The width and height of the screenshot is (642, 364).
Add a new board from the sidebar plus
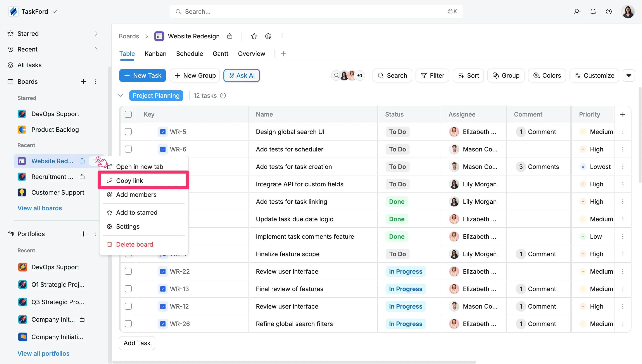tap(83, 81)
